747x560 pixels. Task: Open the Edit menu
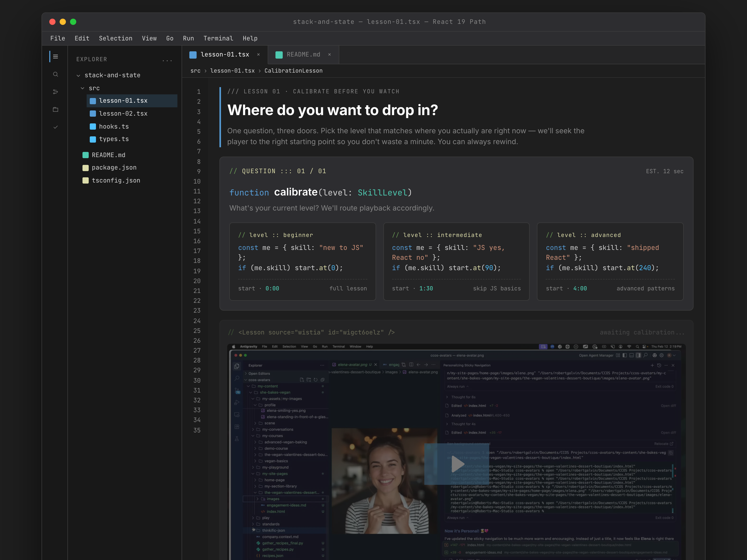click(x=82, y=38)
